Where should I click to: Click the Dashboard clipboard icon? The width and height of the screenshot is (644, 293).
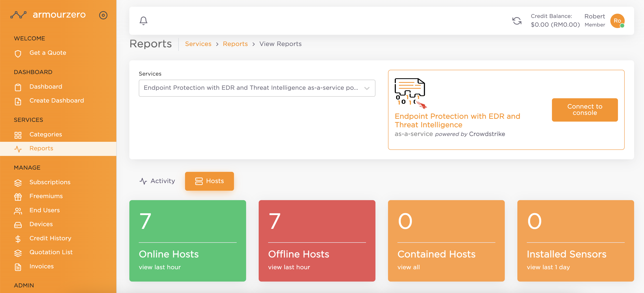coord(18,87)
